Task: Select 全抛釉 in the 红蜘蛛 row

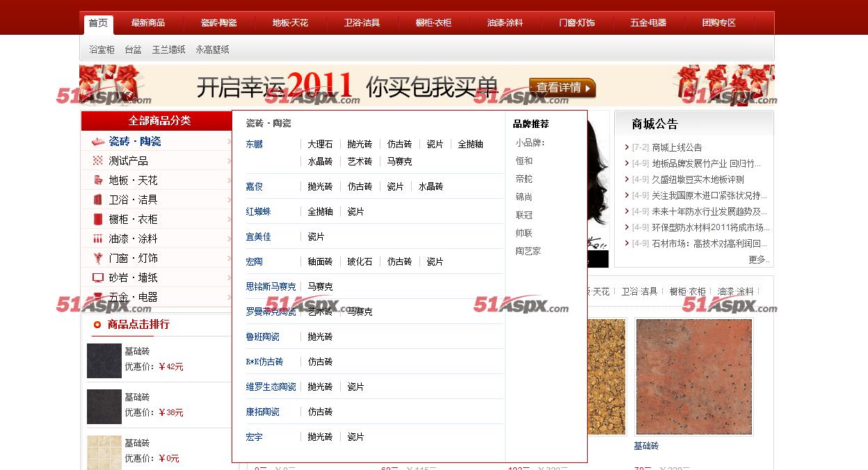Action: click(321, 211)
